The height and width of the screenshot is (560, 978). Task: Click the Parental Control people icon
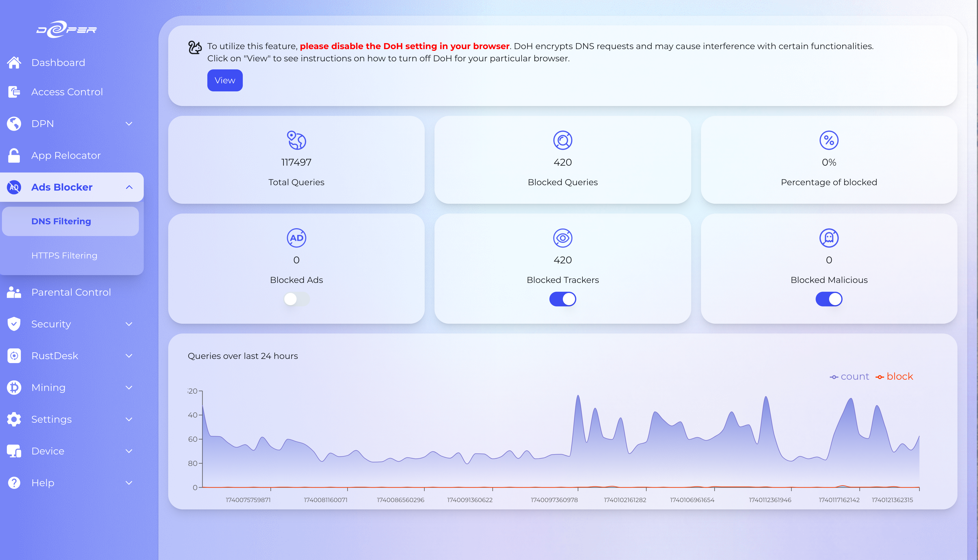(14, 292)
